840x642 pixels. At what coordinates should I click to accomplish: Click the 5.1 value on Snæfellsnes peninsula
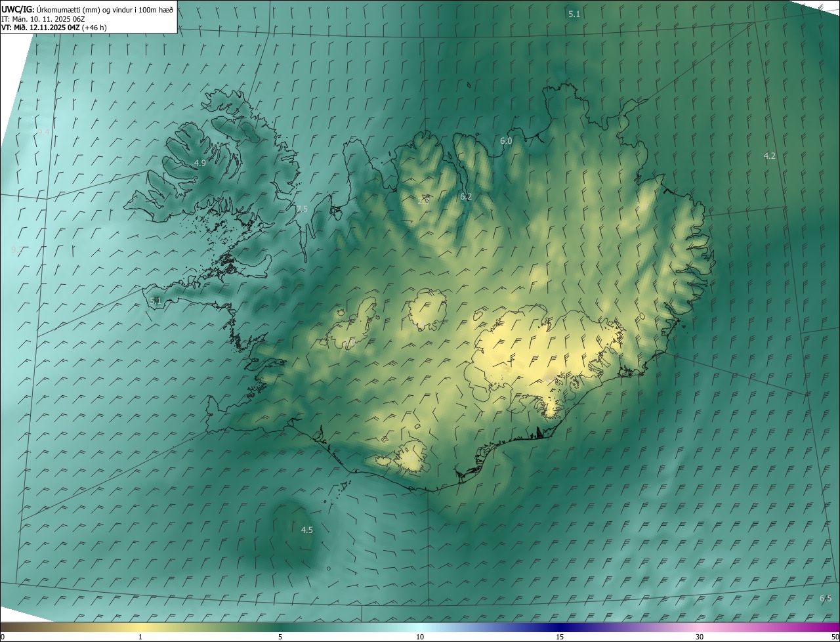click(x=156, y=301)
